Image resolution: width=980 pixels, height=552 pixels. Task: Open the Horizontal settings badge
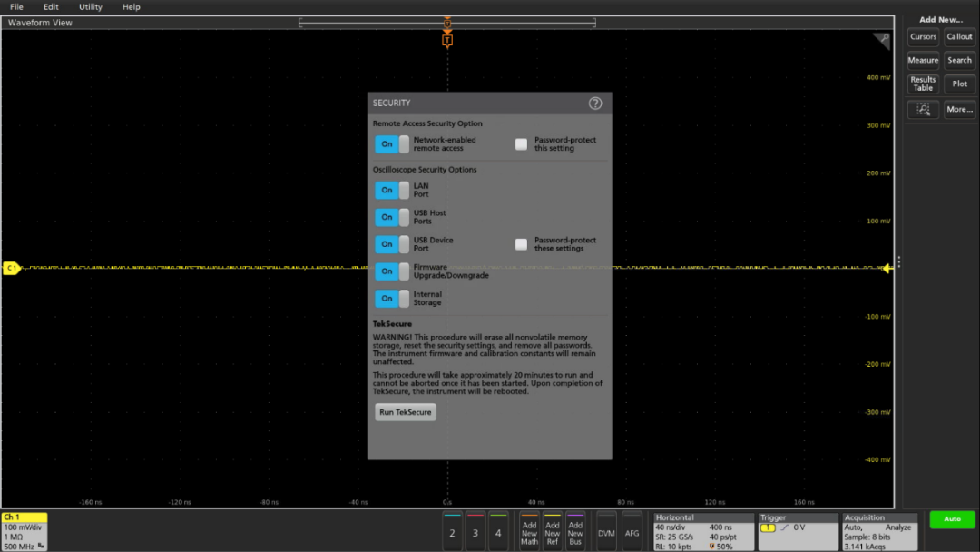703,531
